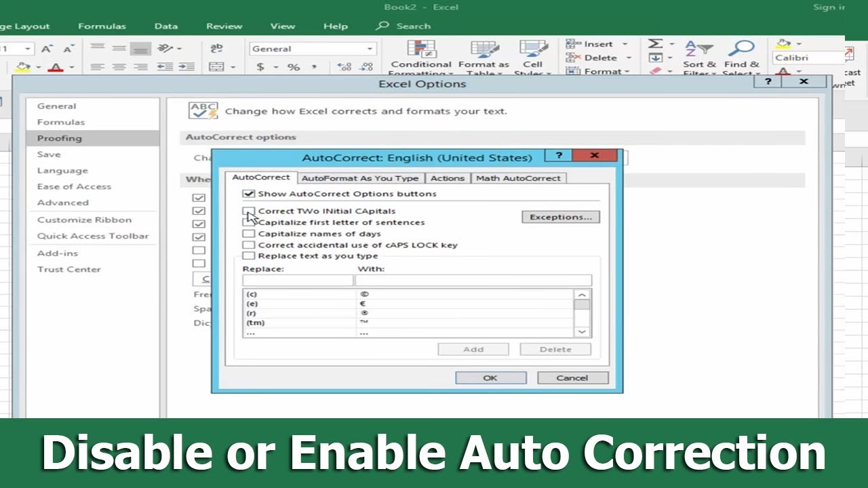The width and height of the screenshot is (868, 488).
Task: Click the With text field
Action: [473, 281]
